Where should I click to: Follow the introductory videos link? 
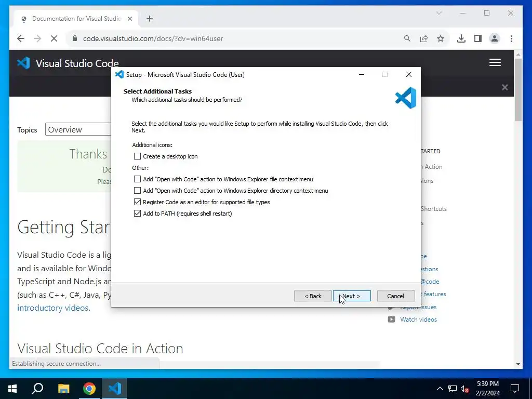coord(54,308)
